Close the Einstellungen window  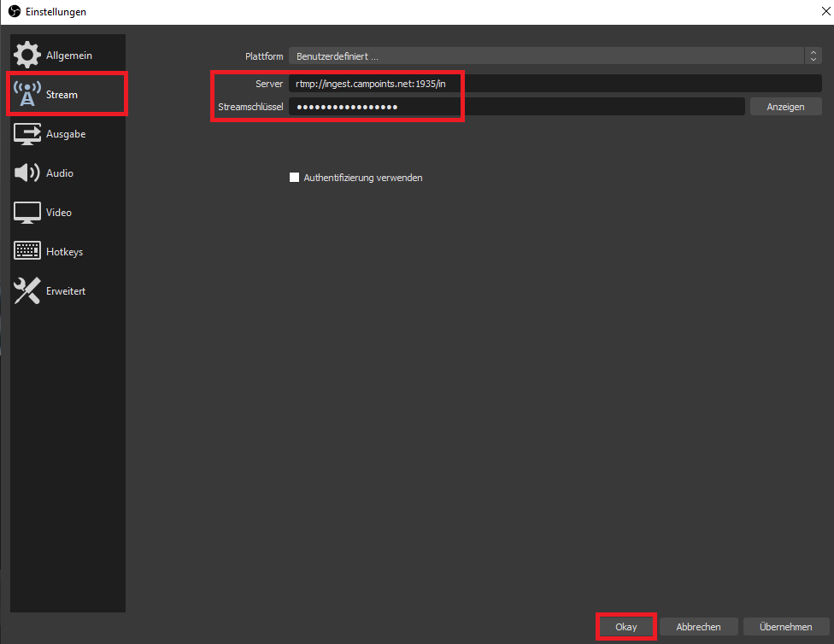825,11
